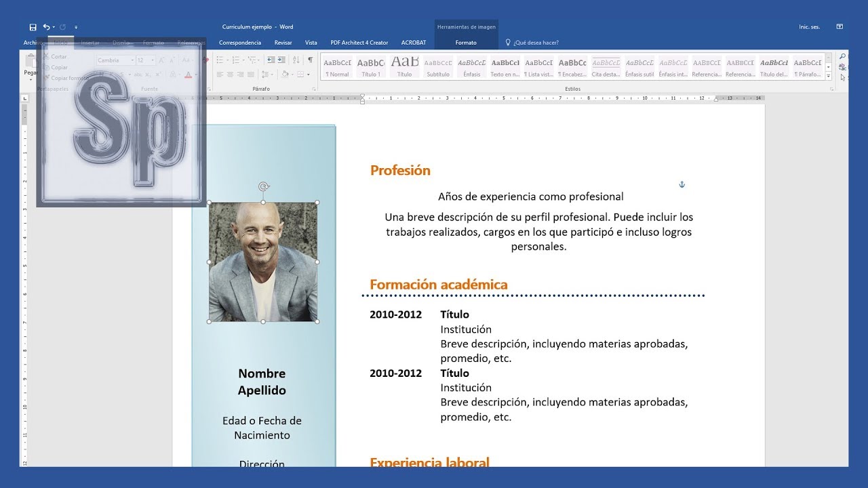This screenshot has height=488, width=868.
Task: Click the Pegar paste icon
Action: (31, 62)
